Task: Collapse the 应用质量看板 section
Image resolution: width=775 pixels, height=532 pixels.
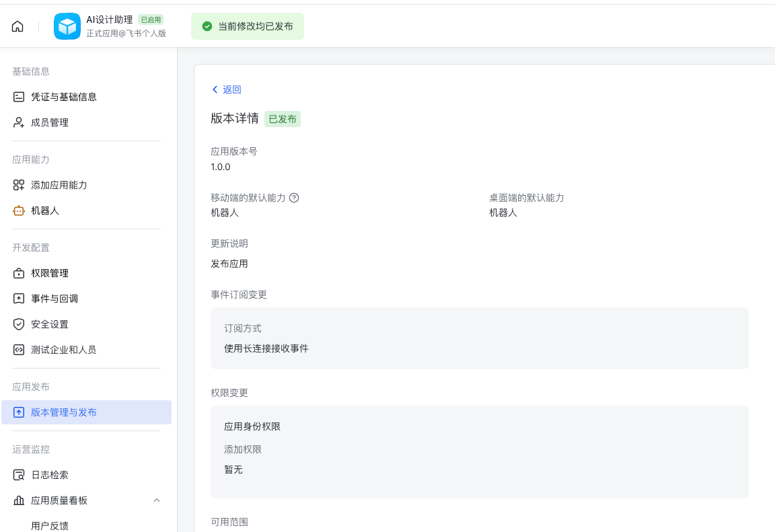Action: [157, 500]
